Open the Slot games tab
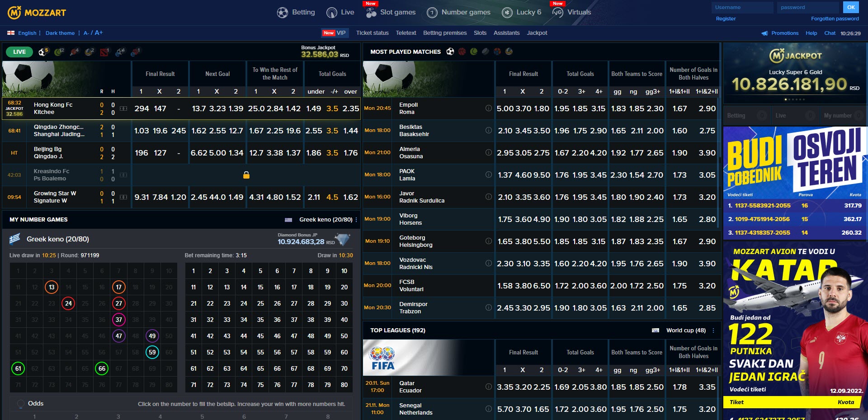Image resolution: width=868 pixels, height=420 pixels. [x=391, y=12]
